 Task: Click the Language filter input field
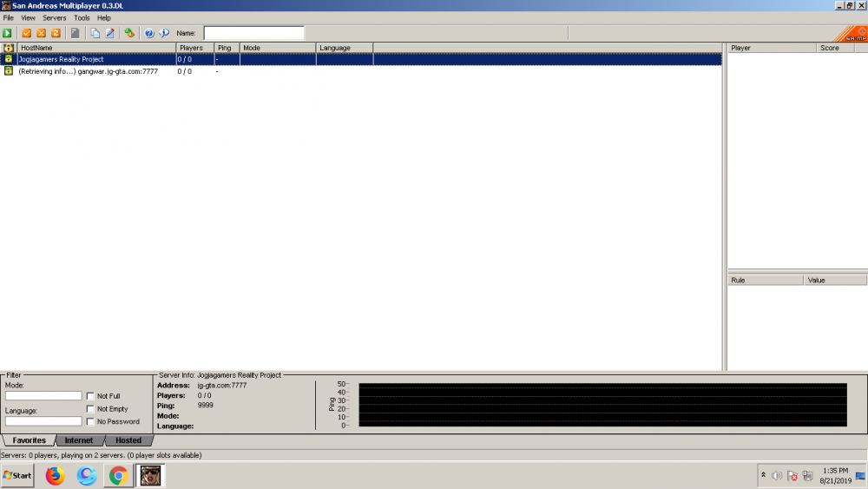pos(43,421)
